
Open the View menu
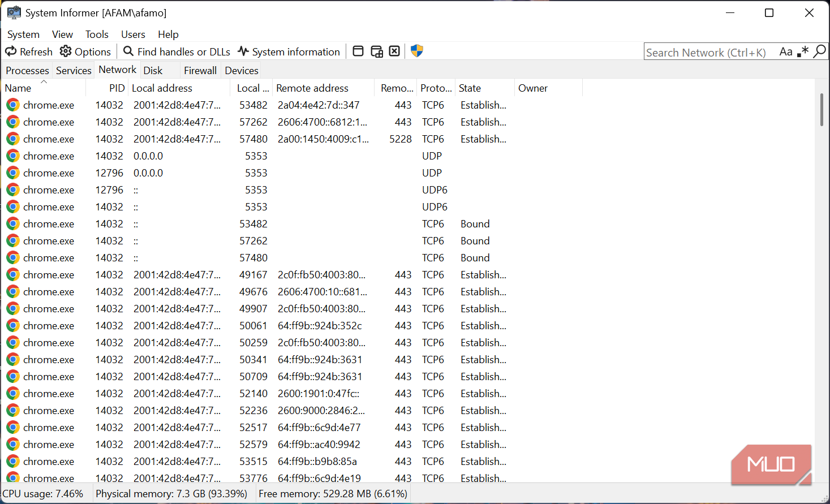[x=62, y=35]
